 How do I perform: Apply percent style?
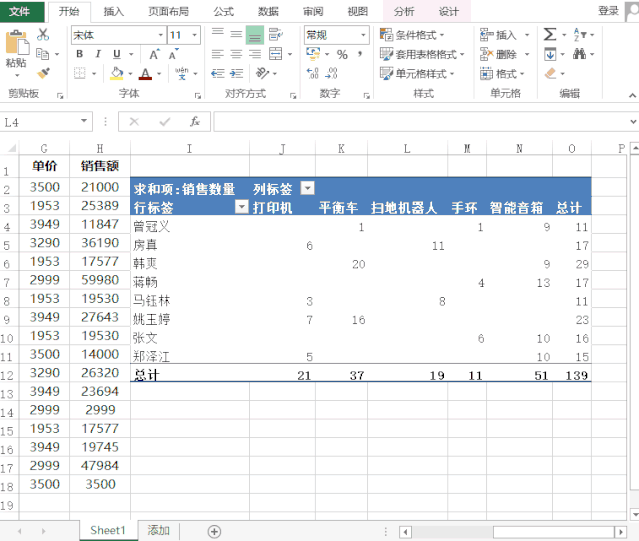[x=342, y=54]
